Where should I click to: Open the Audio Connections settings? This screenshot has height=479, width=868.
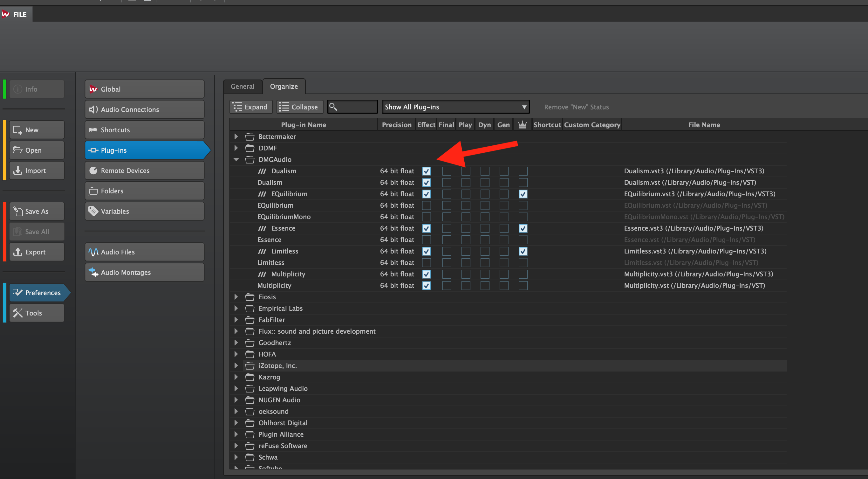[x=144, y=109]
